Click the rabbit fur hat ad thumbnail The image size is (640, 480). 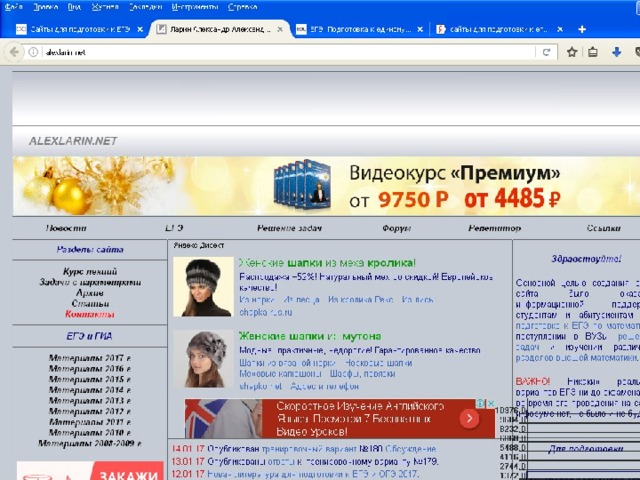click(x=202, y=287)
